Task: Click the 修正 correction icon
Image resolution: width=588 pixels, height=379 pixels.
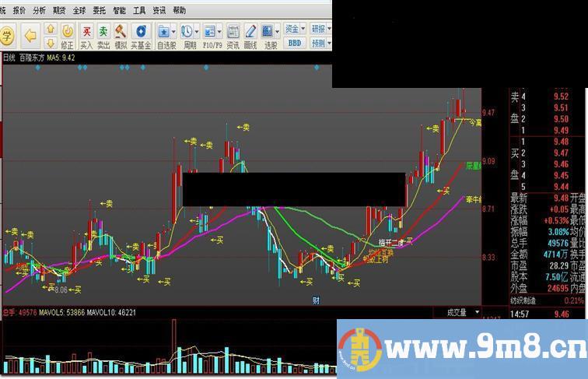Action: coord(68,34)
